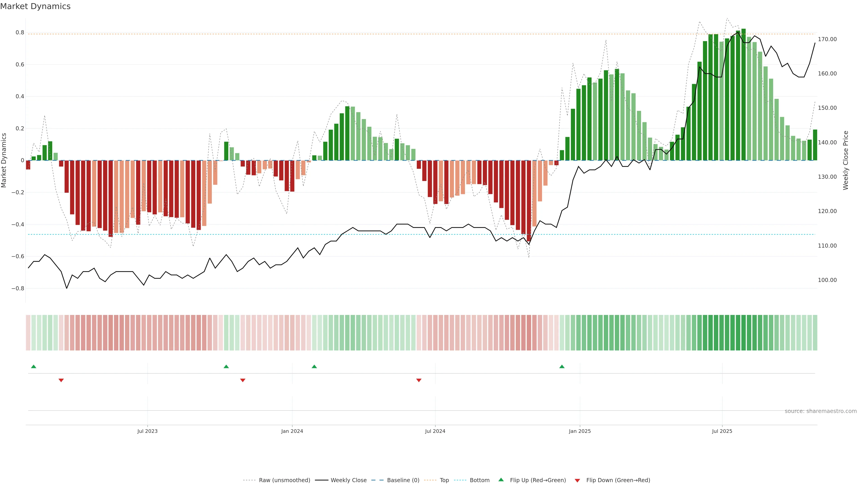Click red flip-down marker just before Jul 2024
This screenshot has width=868, height=488.
[418, 380]
